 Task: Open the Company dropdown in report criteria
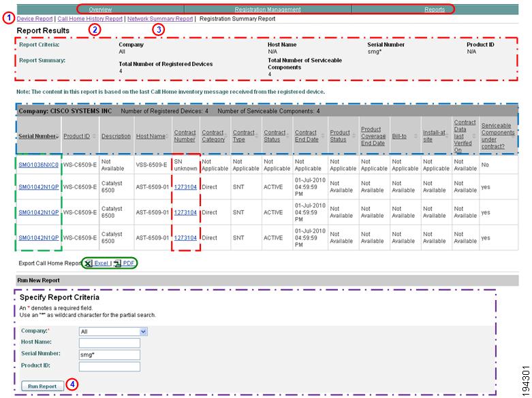click(x=113, y=331)
